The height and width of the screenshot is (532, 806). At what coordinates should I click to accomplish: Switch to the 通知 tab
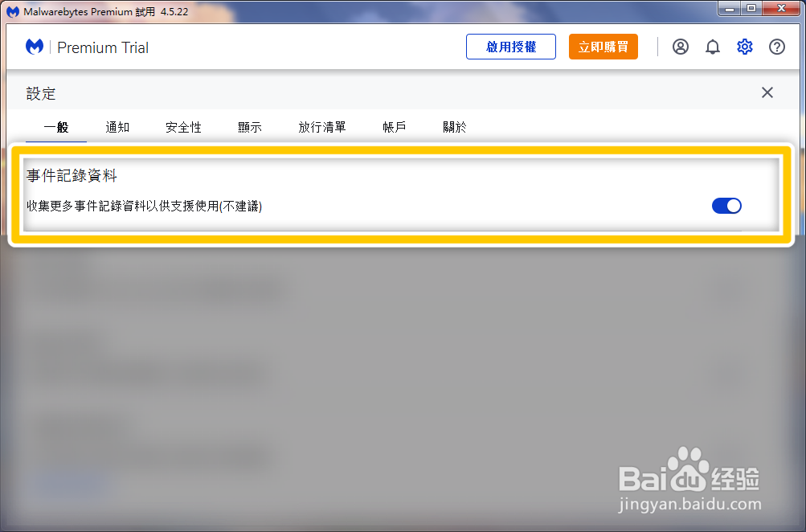point(117,127)
